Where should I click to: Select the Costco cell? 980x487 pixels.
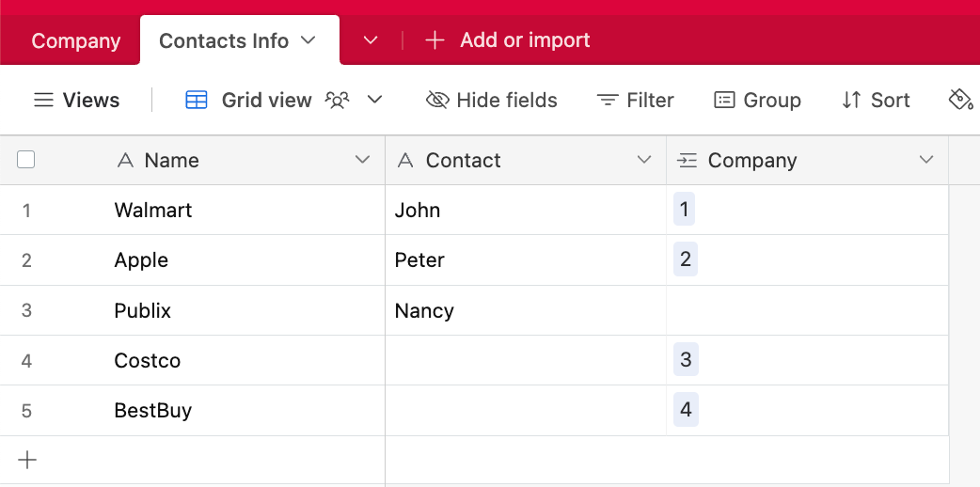[244, 360]
